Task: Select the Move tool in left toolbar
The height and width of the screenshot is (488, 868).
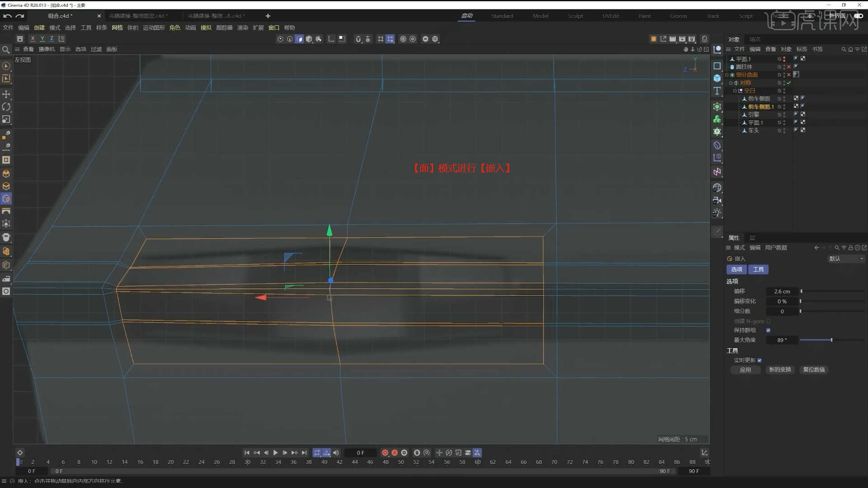Action: click(x=6, y=94)
